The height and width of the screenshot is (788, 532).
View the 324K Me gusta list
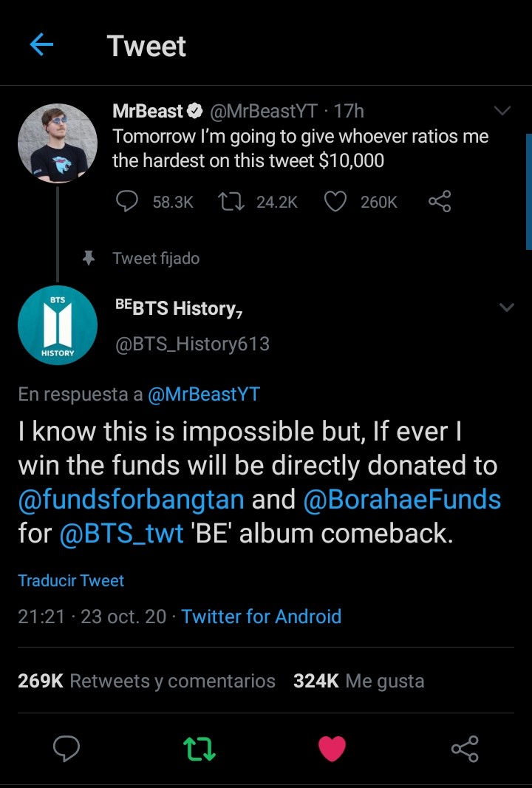point(358,681)
